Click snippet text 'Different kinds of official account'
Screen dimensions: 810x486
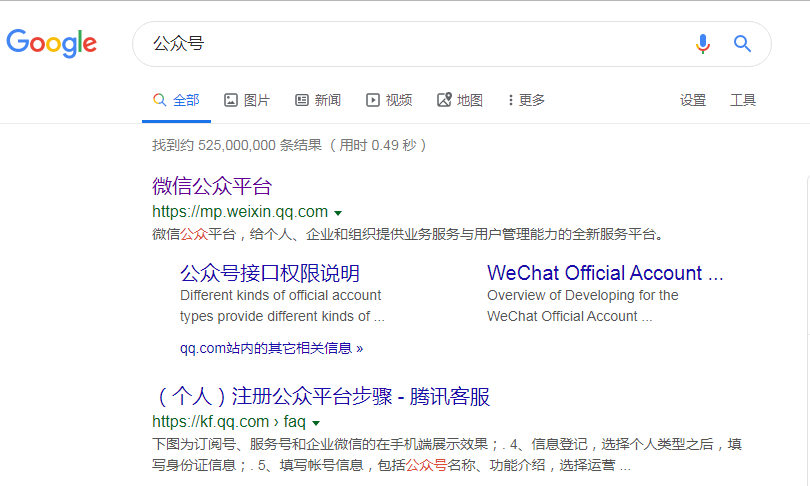coord(281,295)
